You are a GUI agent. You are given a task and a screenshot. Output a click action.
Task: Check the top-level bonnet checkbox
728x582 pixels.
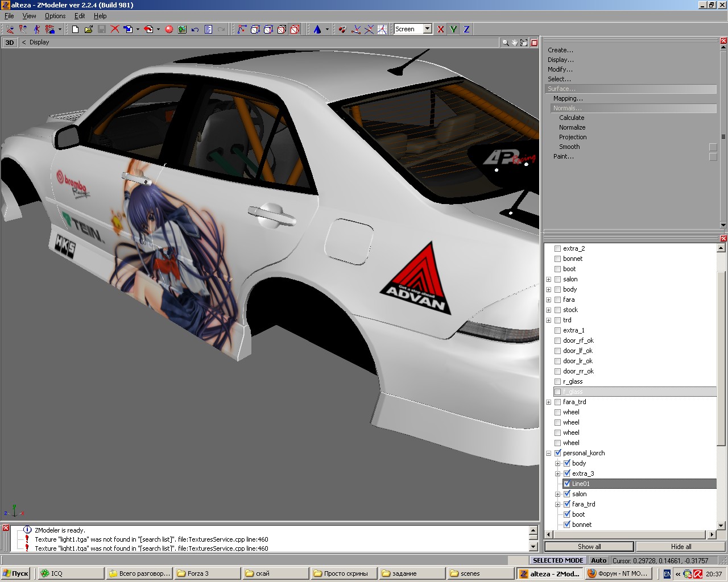pos(557,259)
